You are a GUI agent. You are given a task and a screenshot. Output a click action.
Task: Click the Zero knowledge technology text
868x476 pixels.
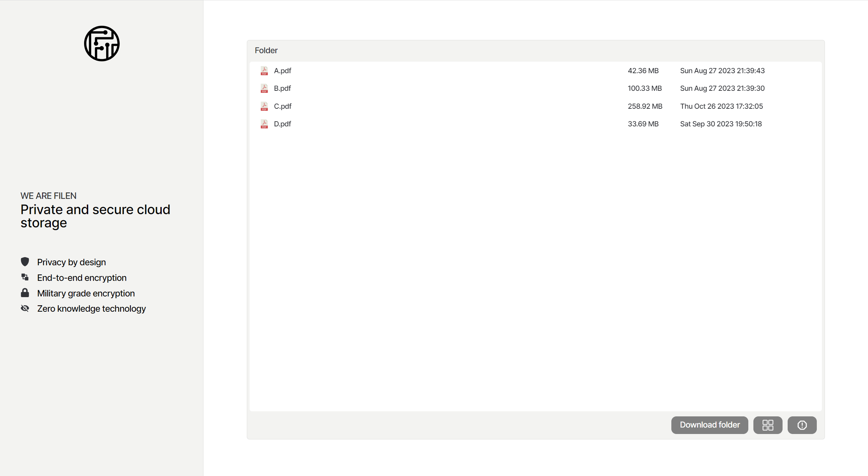[92, 308]
